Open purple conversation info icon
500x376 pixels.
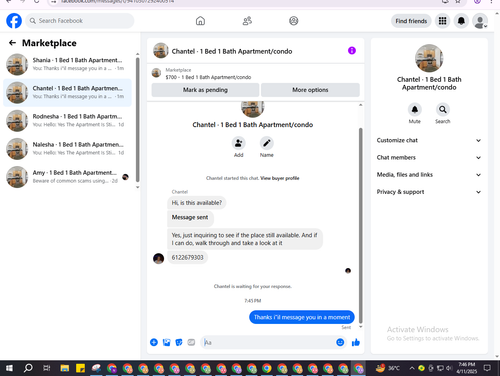352,51
